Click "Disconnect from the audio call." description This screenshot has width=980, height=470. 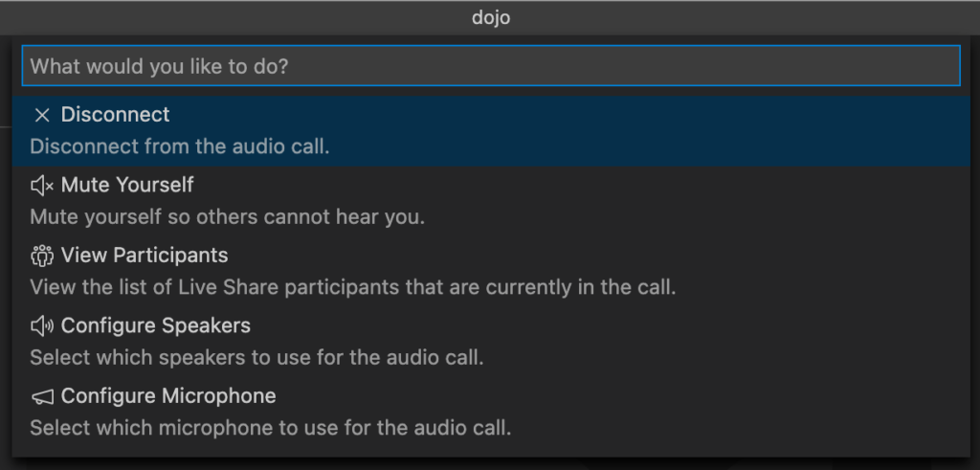(x=180, y=146)
